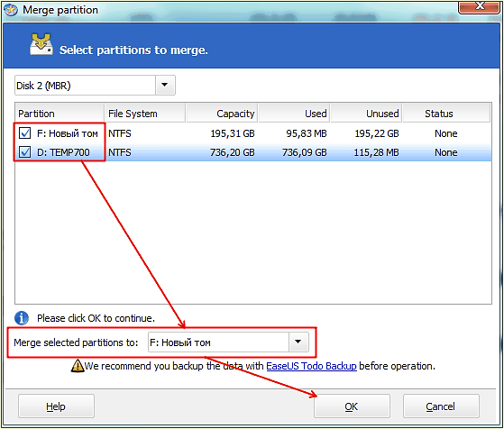Uncheck the F: Новый том partition

click(24, 132)
